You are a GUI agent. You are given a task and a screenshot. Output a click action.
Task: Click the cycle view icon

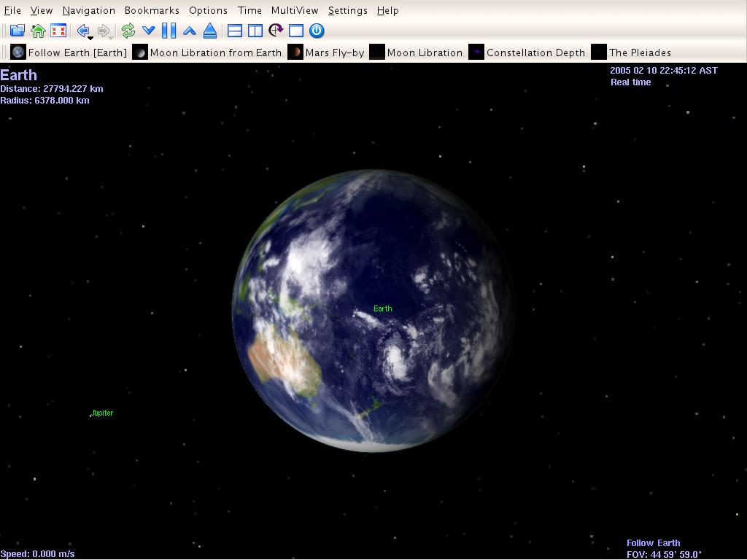[x=276, y=31]
